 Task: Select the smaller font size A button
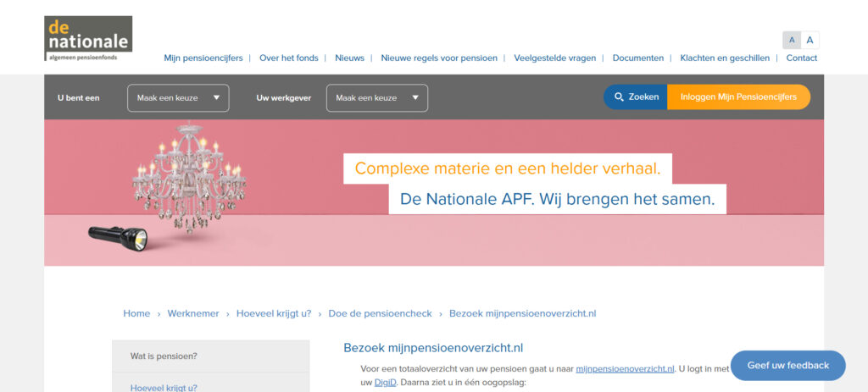792,41
